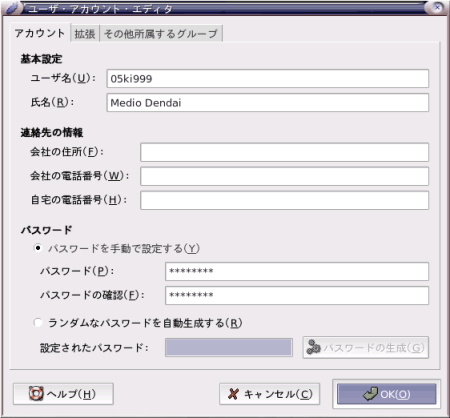Focus the 会社の電話番号 input field

click(284, 176)
